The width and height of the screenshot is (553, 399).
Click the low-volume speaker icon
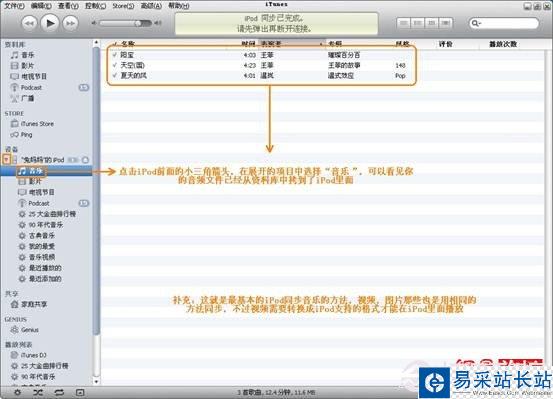94,23
